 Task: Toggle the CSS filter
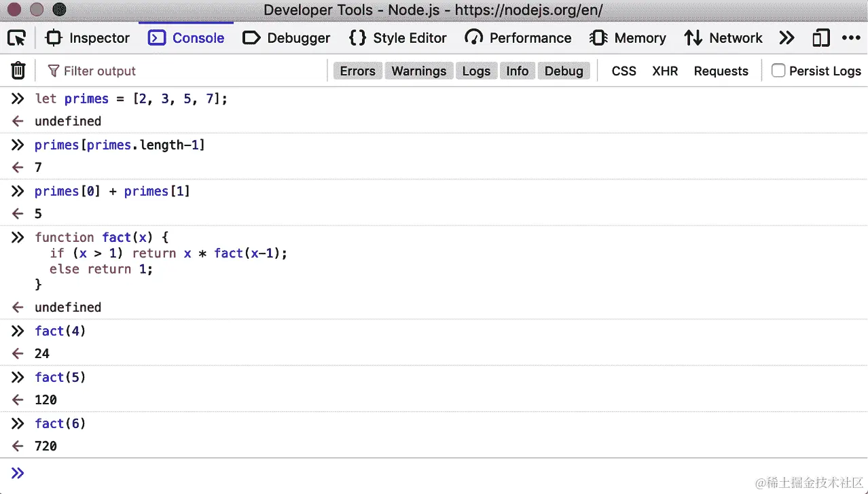click(x=624, y=71)
